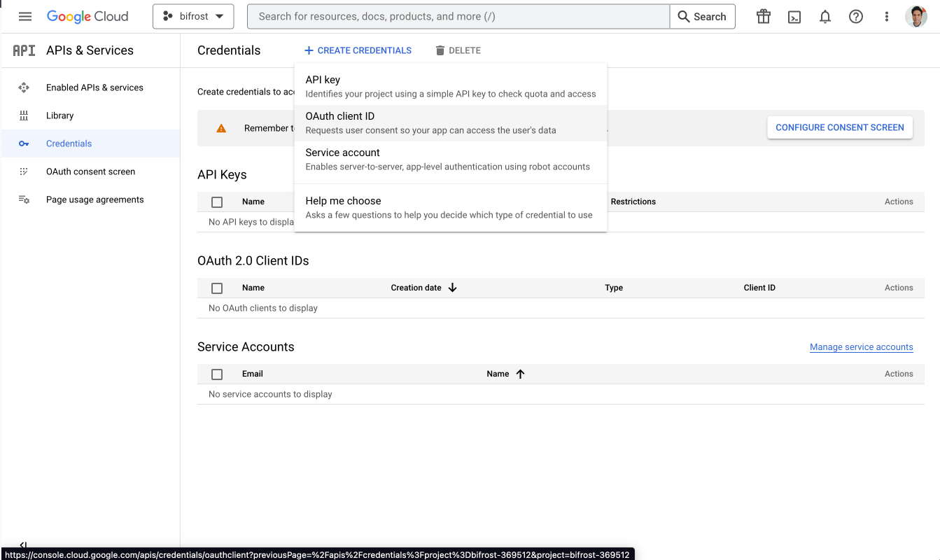Open the gift free trial icon

(764, 16)
